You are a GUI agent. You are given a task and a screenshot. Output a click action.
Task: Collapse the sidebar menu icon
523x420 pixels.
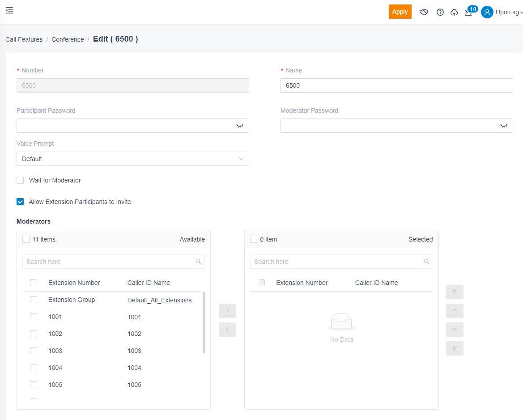coord(9,10)
